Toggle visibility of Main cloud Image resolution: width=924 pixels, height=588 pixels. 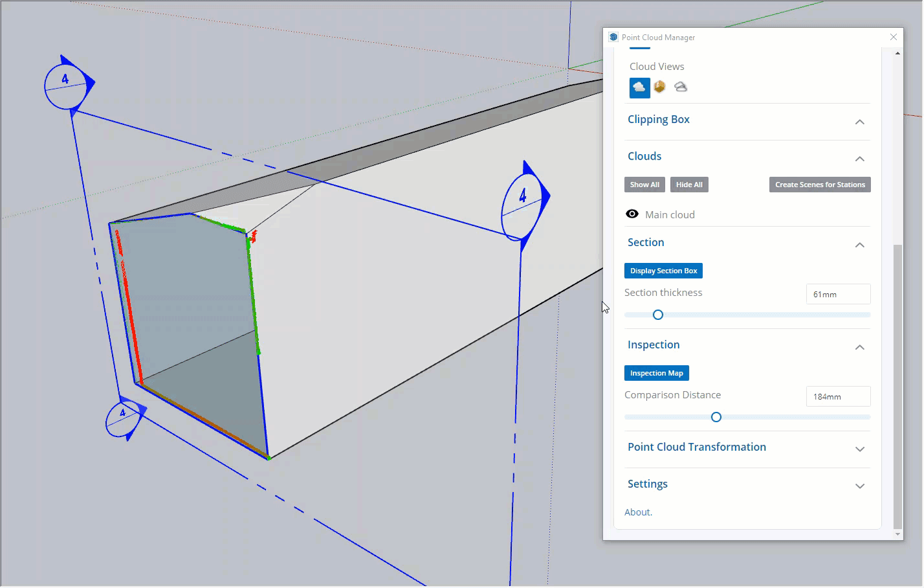click(x=632, y=214)
